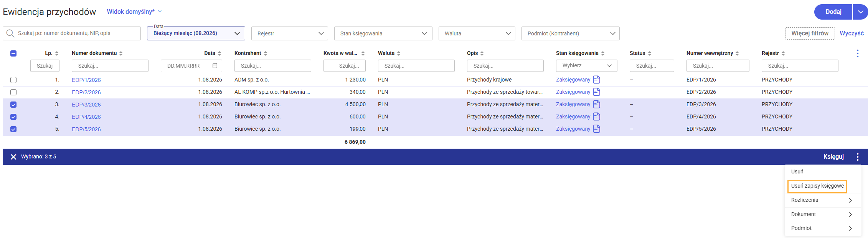The image size is (868, 238).
Task: Open document link EDP/1/2026
Action: (x=86, y=80)
